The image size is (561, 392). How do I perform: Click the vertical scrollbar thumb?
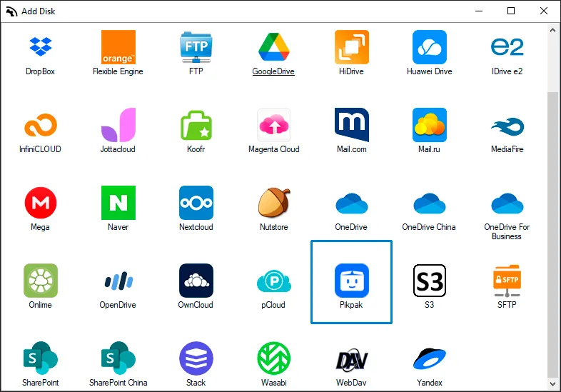[552, 234]
